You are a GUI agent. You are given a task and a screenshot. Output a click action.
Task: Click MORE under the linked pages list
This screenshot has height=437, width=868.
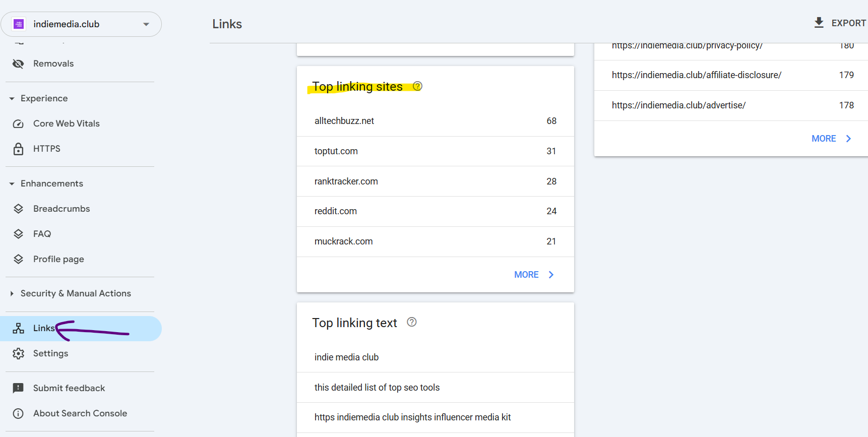click(824, 139)
